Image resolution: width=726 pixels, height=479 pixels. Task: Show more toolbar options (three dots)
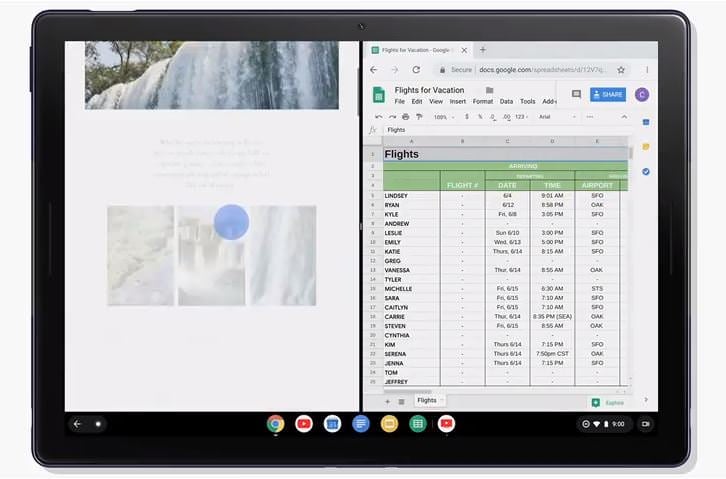click(589, 117)
